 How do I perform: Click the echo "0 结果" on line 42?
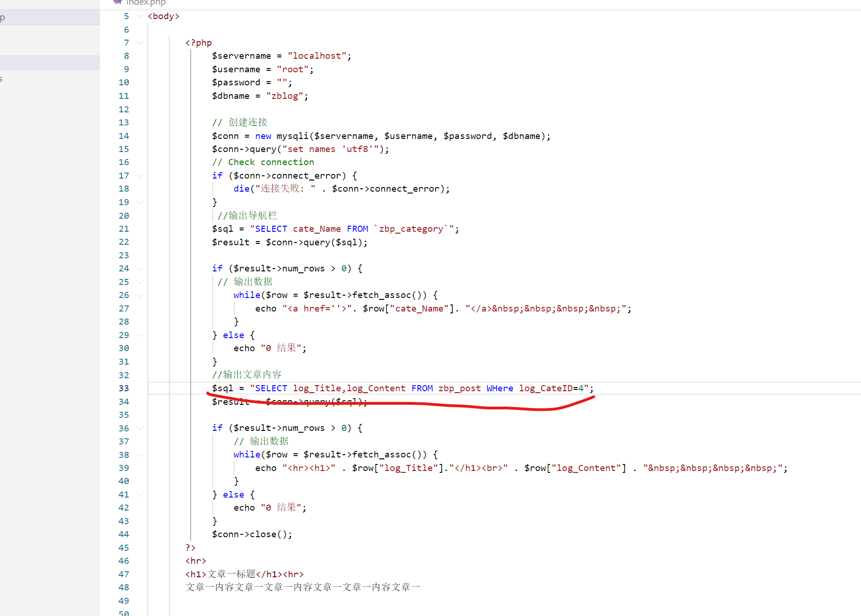270,508
